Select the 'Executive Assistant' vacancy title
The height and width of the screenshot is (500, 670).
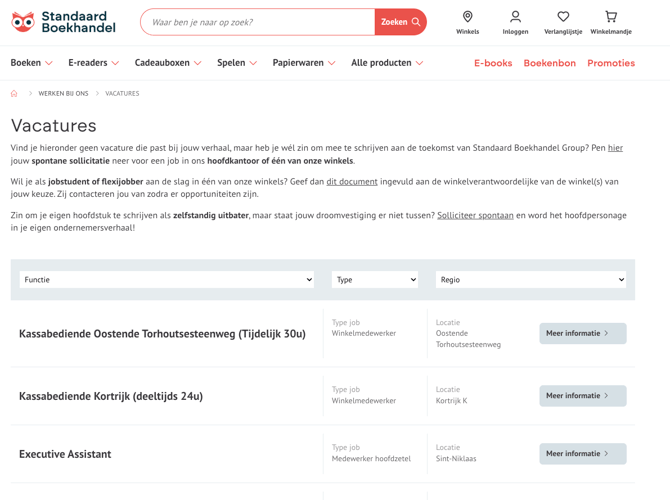tap(65, 454)
